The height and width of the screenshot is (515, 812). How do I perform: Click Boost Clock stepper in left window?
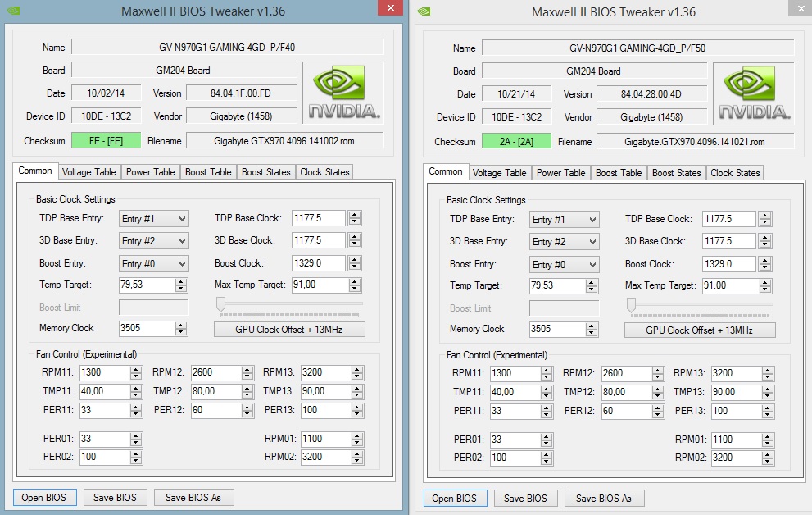(x=354, y=263)
